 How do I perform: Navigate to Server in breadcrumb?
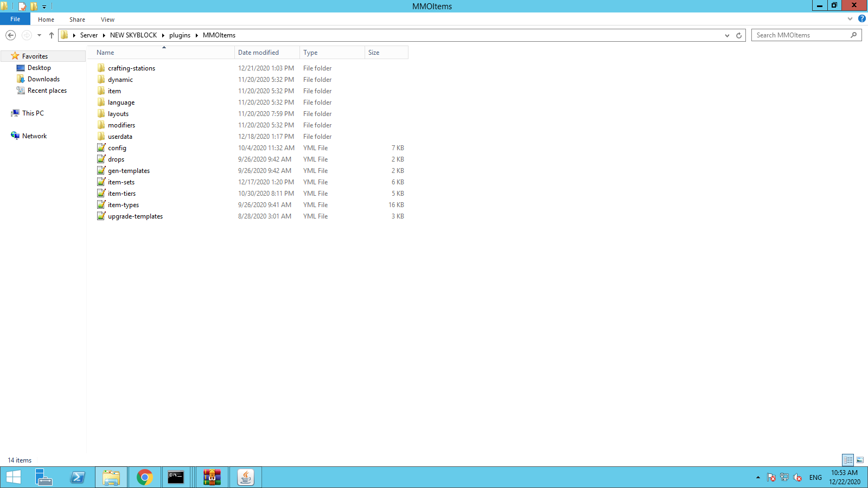tap(89, 35)
